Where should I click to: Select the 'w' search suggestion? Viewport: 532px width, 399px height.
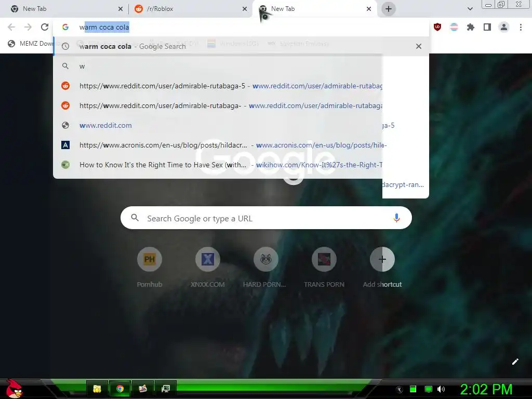[x=217, y=66]
